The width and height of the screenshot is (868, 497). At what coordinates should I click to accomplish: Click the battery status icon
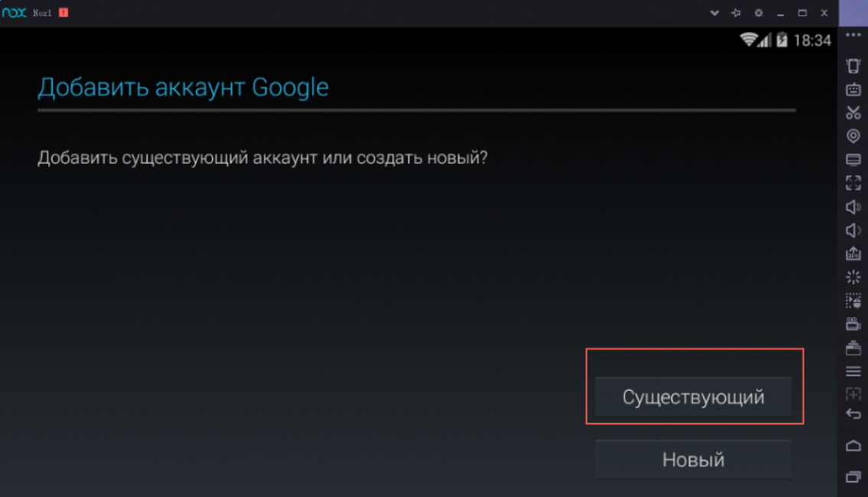pyautogui.click(x=782, y=40)
